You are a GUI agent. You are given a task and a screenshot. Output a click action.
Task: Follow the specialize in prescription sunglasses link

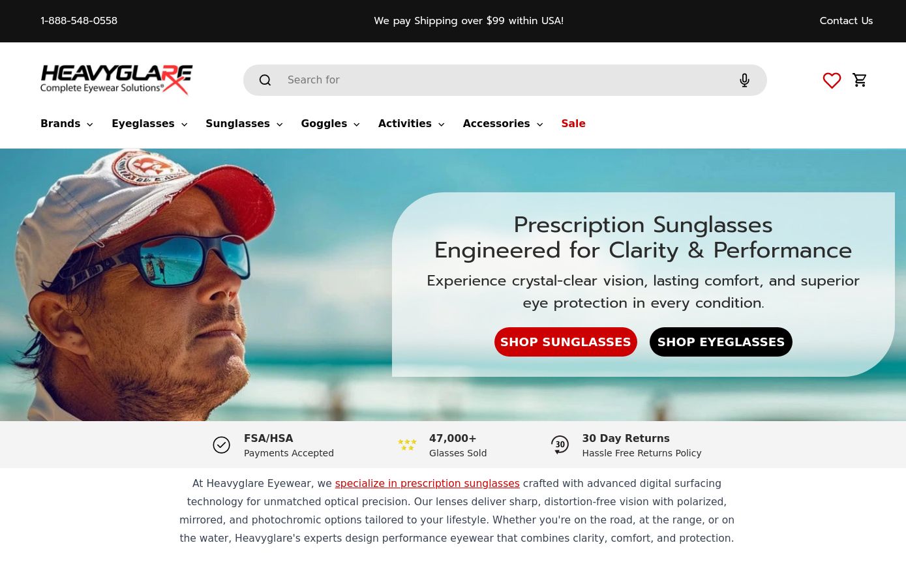[x=427, y=484]
